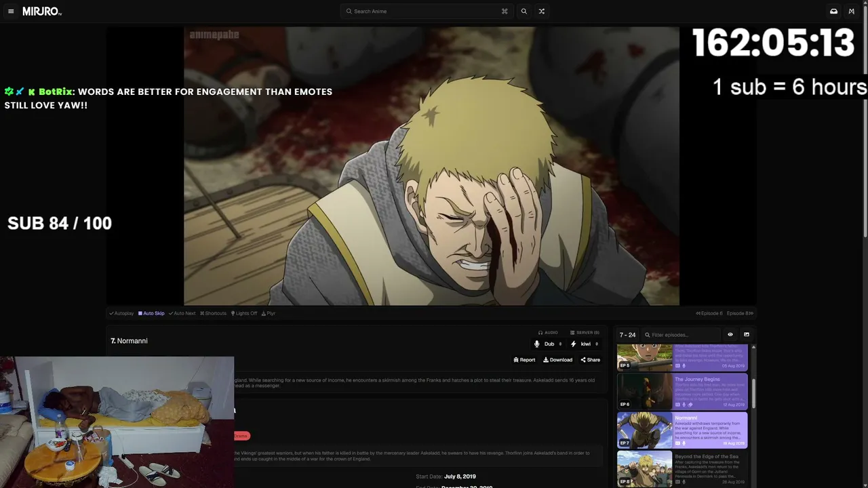The width and height of the screenshot is (868, 488).
Task: Go back to Episode 6
Action: 709,313
